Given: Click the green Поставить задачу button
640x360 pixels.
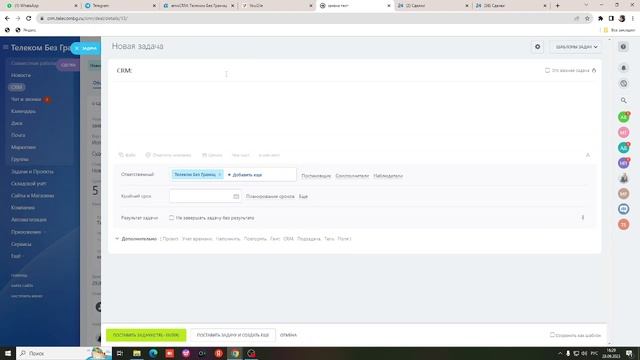Looking at the screenshot, I should [146, 335].
